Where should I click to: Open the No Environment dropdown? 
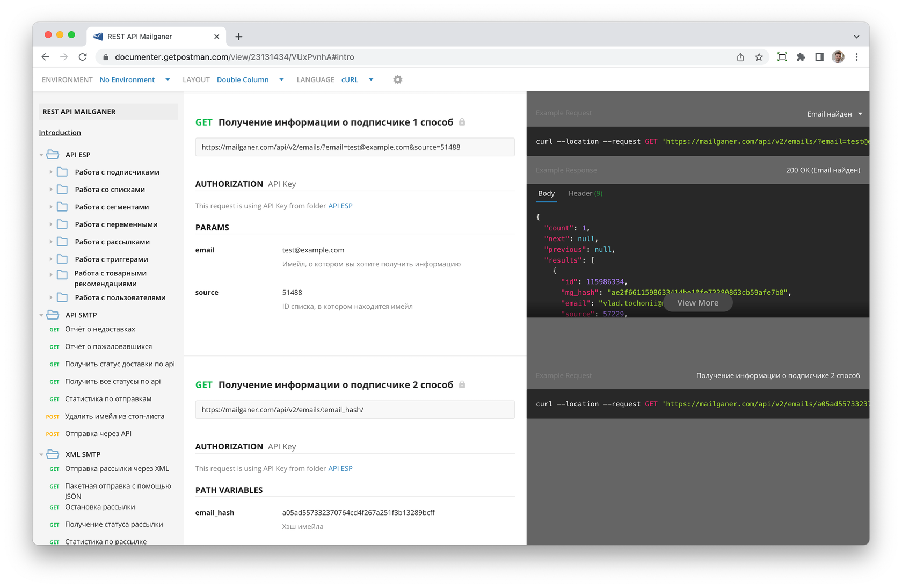(135, 79)
